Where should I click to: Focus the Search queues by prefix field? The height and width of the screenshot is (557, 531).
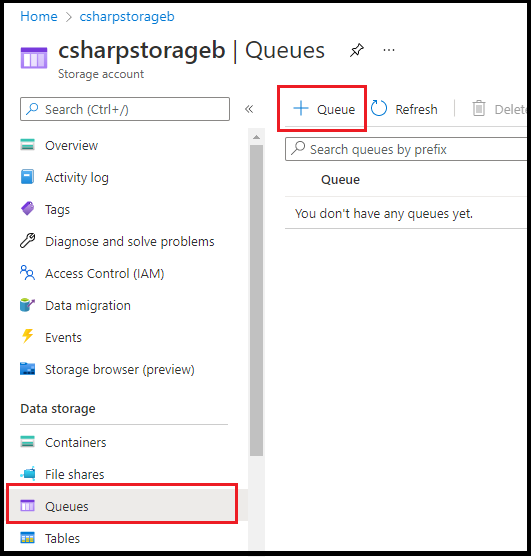(406, 149)
